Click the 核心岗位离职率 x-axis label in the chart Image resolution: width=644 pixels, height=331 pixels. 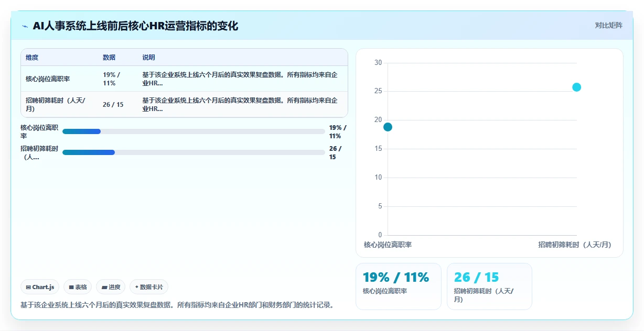(388, 245)
